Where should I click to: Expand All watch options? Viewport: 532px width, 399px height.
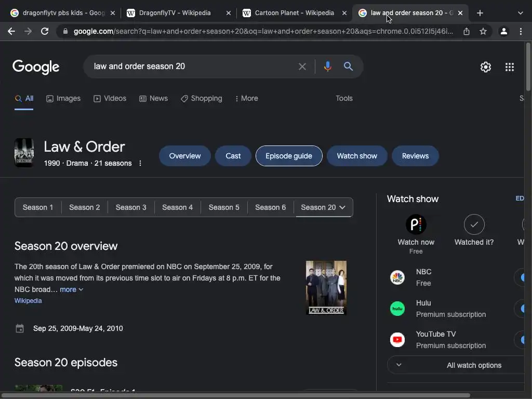click(x=456, y=365)
